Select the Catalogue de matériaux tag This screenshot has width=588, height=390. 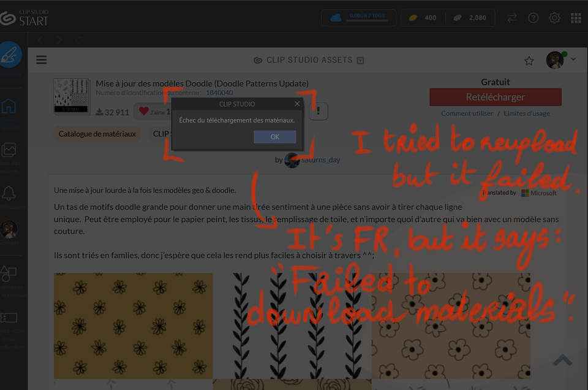[97, 134]
